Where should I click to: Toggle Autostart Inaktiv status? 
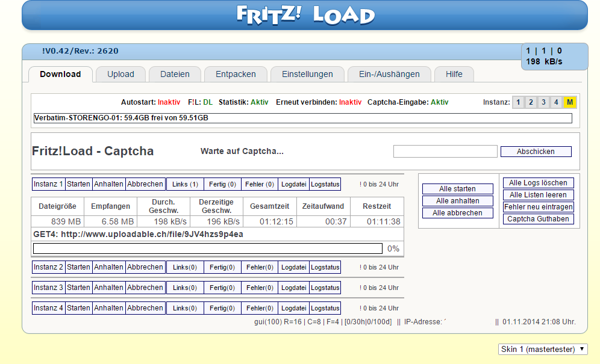click(169, 102)
